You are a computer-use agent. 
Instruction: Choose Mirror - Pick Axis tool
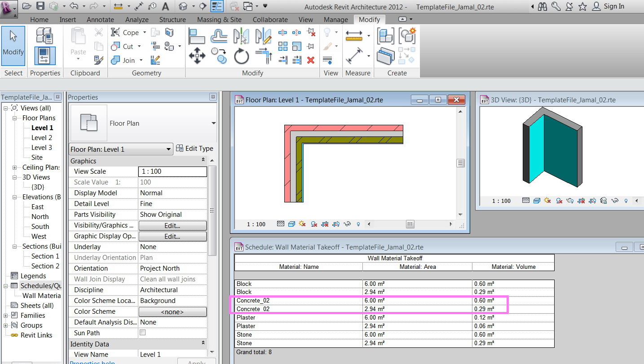tap(241, 35)
